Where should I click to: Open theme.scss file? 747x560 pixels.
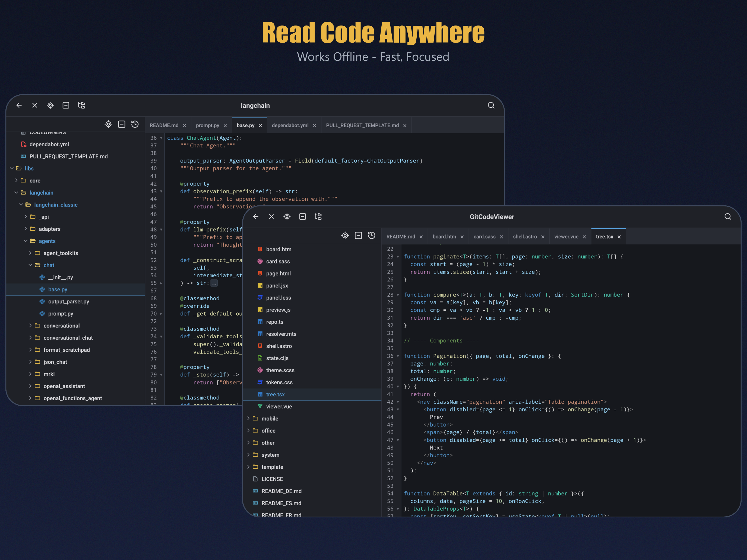coord(312,370)
